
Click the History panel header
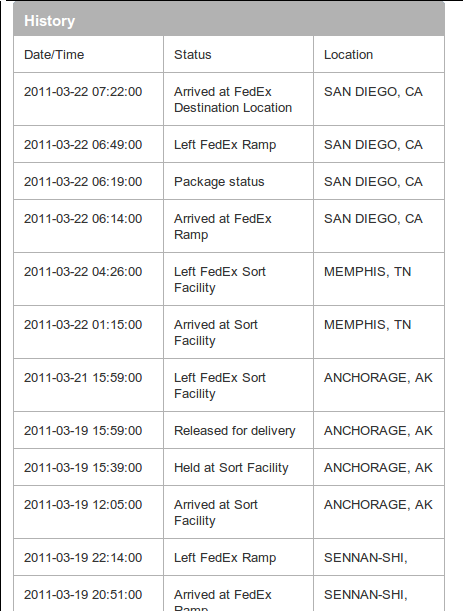pos(229,19)
